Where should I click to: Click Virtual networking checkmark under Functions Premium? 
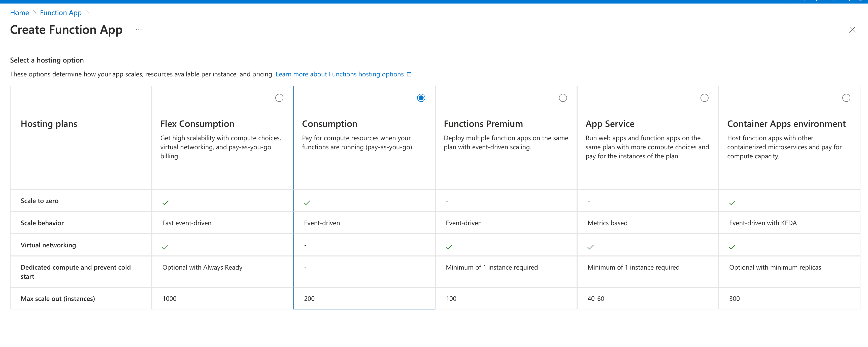pos(449,247)
